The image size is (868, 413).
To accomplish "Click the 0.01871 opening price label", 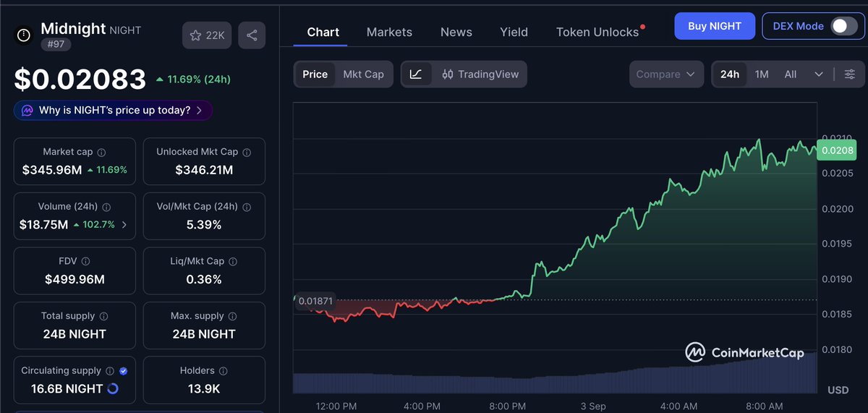I will tap(315, 300).
